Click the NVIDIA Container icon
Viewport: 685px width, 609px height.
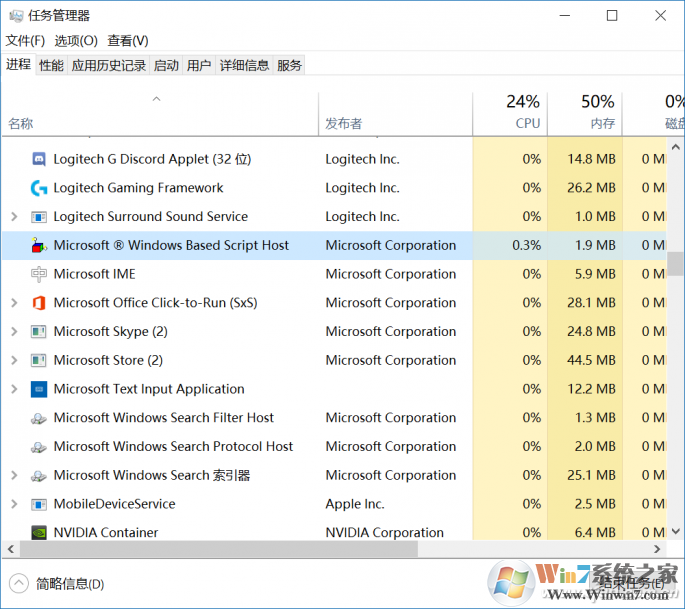(39, 533)
